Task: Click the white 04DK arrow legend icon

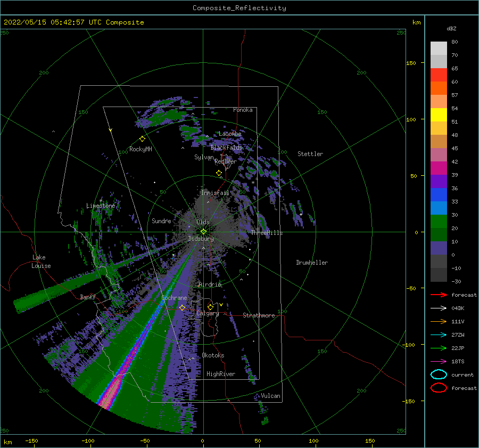Action: point(439,308)
